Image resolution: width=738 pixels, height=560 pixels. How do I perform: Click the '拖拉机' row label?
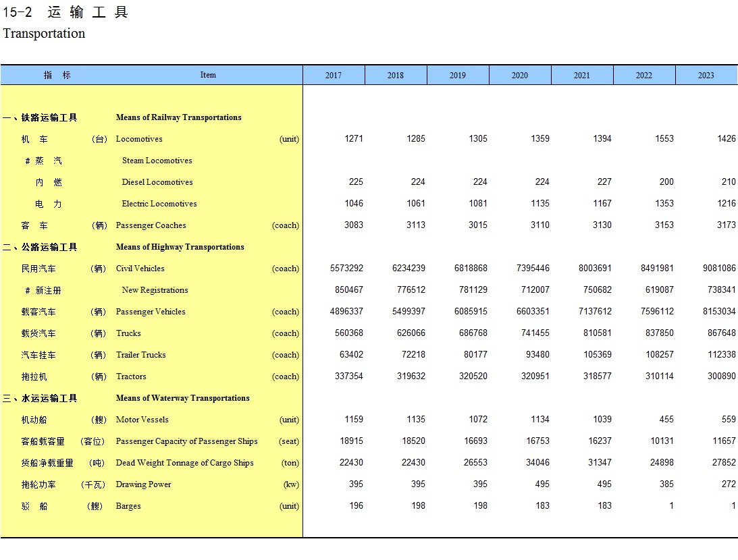coord(34,377)
